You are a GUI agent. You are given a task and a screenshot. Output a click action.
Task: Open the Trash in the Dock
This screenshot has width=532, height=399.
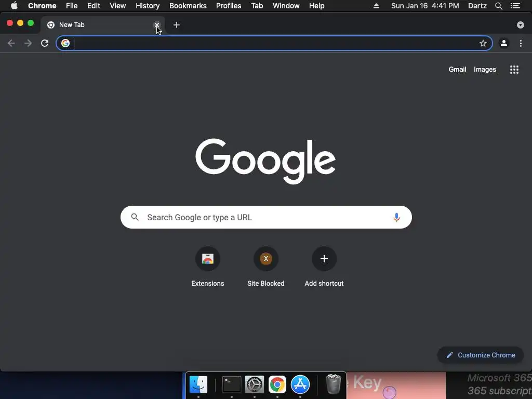coord(334,384)
